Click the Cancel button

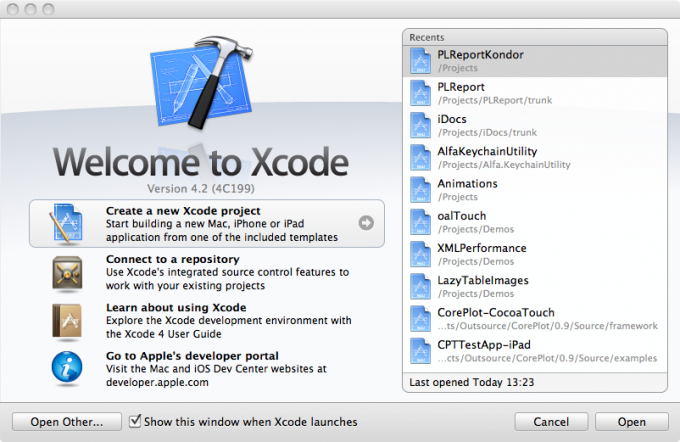coord(551,422)
